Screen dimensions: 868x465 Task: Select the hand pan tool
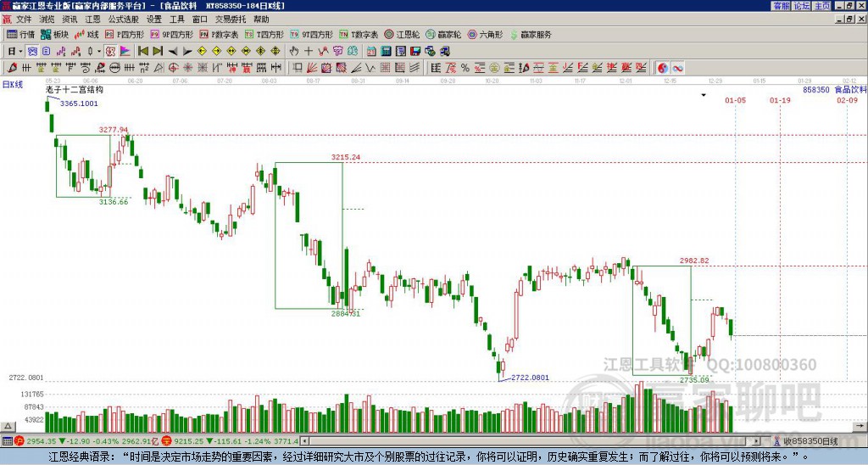294,52
